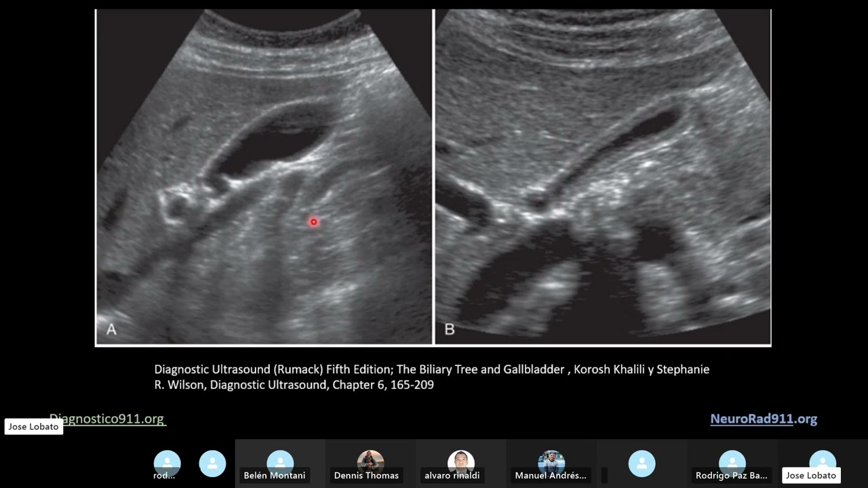The width and height of the screenshot is (868, 488).
Task: Click the avatar labeled rod...
Action: [x=167, y=464]
